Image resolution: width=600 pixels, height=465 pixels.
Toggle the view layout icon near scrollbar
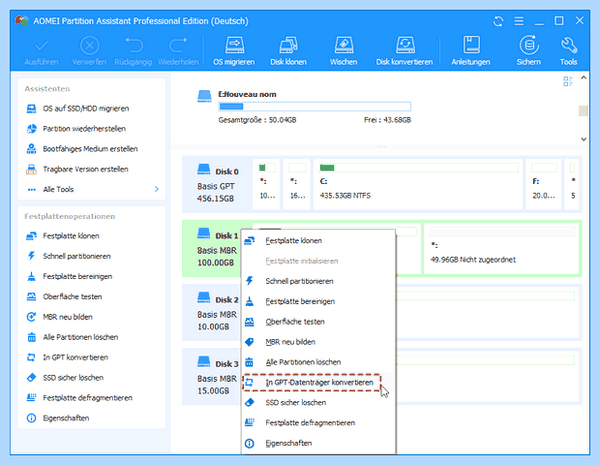coord(568,81)
